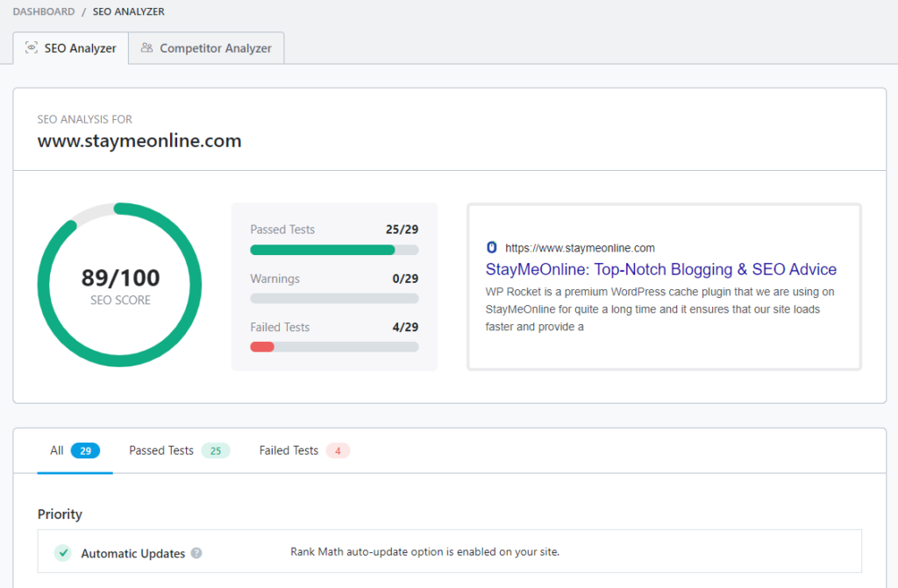This screenshot has width=898, height=588.
Task: Click the Passed Tests green progress bar
Action: (334, 250)
